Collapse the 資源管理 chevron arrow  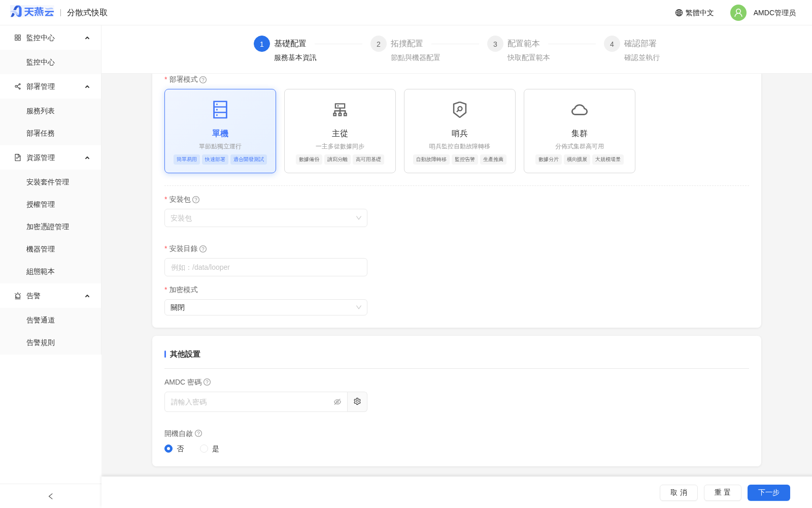pyautogui.click(x=87, y=158)
